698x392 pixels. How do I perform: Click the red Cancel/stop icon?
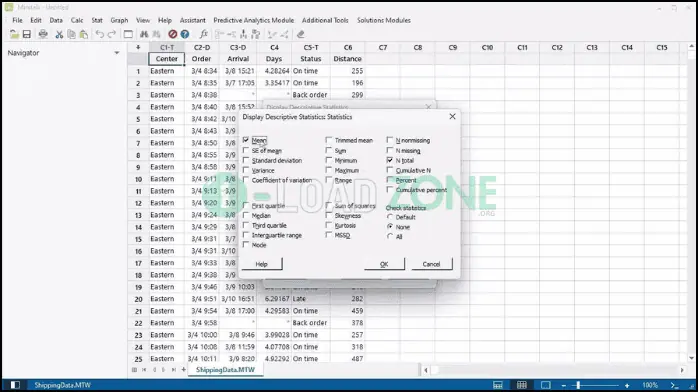(x=173, y=34)
